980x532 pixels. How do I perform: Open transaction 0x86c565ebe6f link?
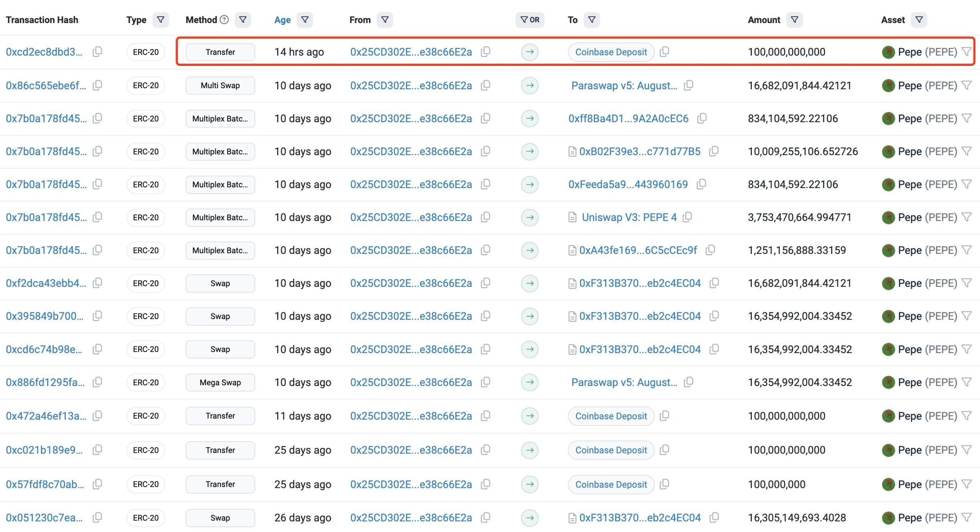(x=46, y=85)
